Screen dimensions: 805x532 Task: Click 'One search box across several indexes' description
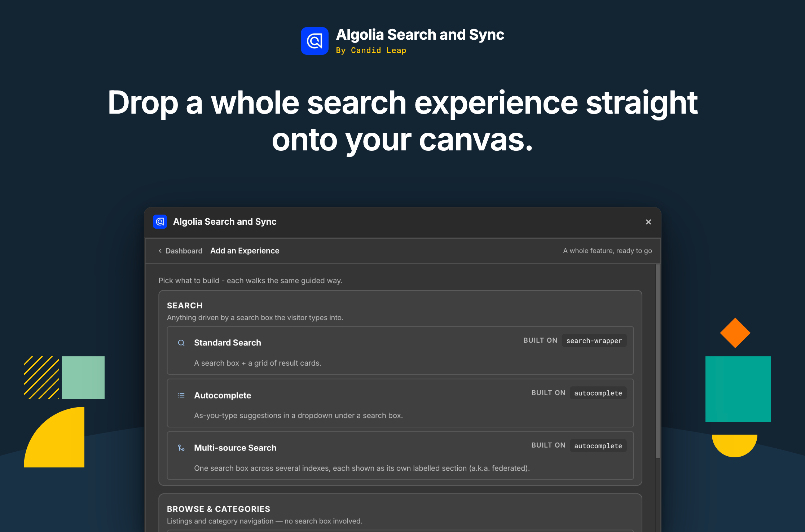(x=362, y=468)
